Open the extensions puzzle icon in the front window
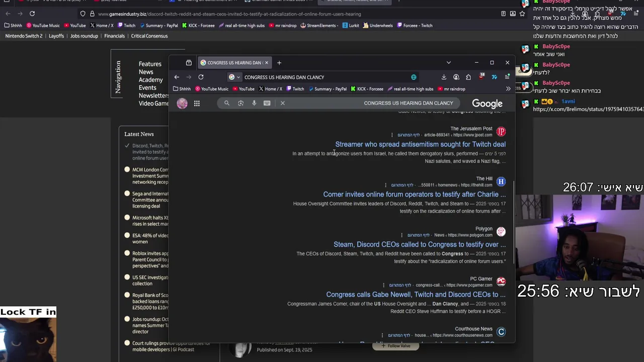This screenshot has height=362, width=644. click(x=468, y=77)
